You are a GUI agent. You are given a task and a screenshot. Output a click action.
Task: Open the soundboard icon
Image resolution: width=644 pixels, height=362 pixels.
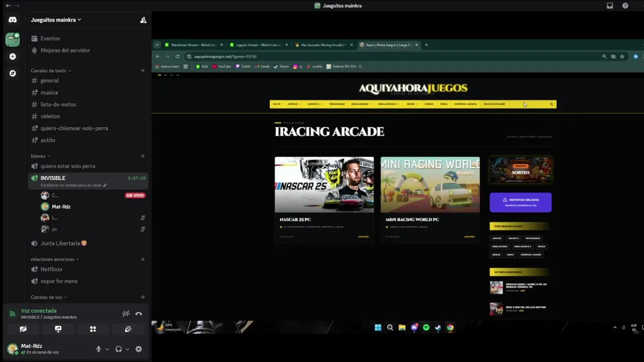pos(128,329)
